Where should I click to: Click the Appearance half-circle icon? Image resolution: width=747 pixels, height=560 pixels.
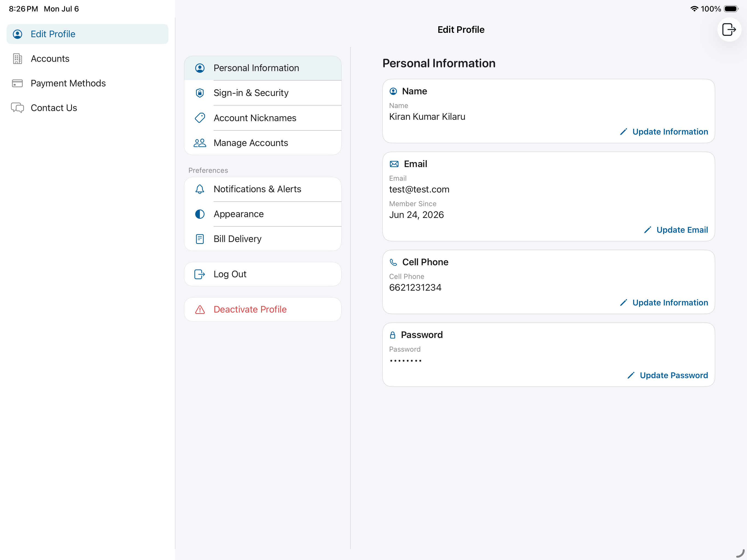pyautogui.click(x=200, y=214)
